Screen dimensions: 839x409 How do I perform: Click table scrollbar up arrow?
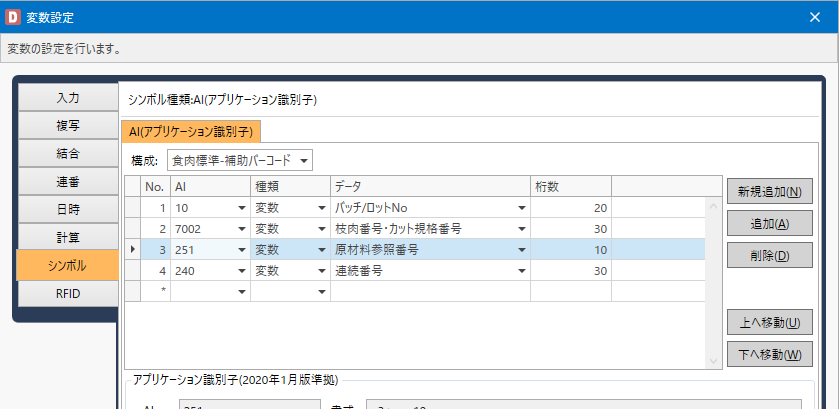click(713, 205)
